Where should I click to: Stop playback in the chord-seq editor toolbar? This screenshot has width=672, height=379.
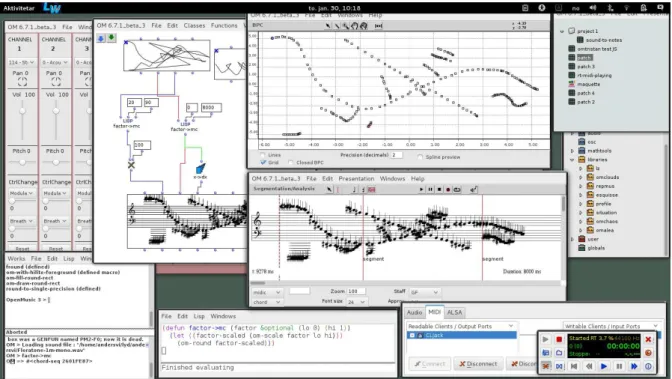[x=439, y=189]
